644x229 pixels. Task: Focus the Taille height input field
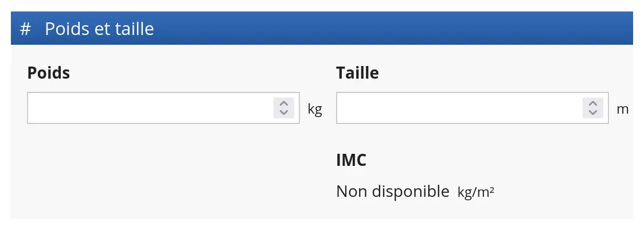pyautogui.click(x=473, y=108)
